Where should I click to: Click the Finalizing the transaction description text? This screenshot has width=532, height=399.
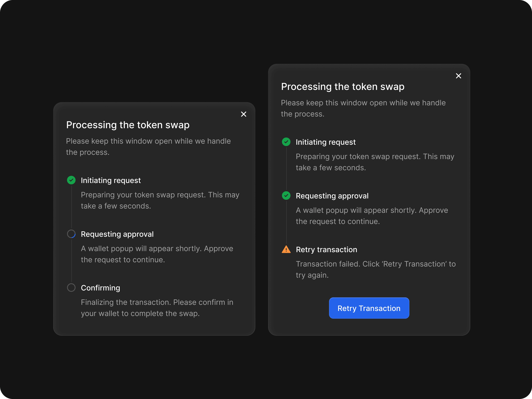point(157,308)
